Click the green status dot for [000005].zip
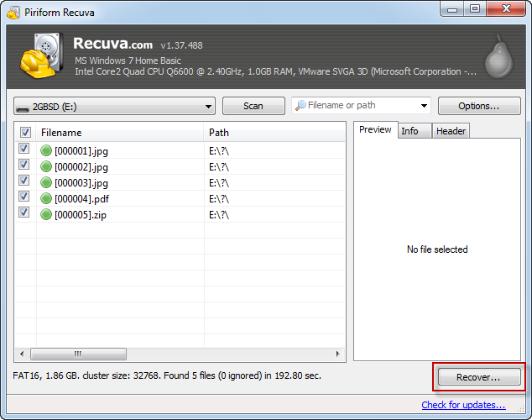 [x=46, y=214]
